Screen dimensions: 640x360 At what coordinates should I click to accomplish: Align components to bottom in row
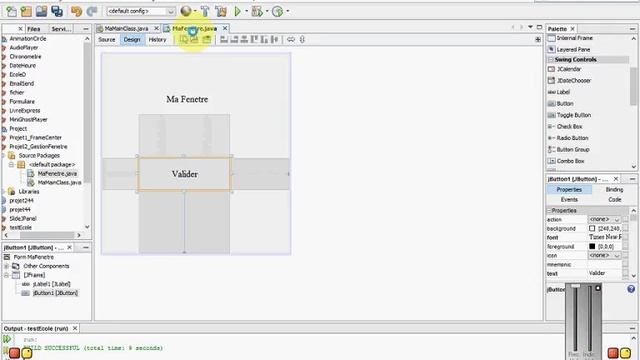point(264,40)
